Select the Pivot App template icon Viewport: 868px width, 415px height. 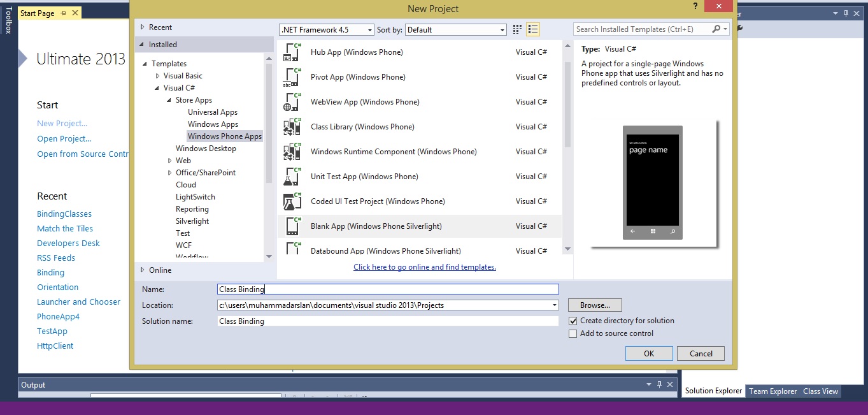[x=292, y=77]
